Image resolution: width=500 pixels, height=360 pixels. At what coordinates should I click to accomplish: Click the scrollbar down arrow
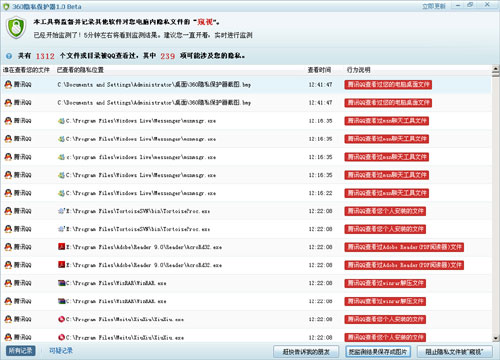[496, 338]
